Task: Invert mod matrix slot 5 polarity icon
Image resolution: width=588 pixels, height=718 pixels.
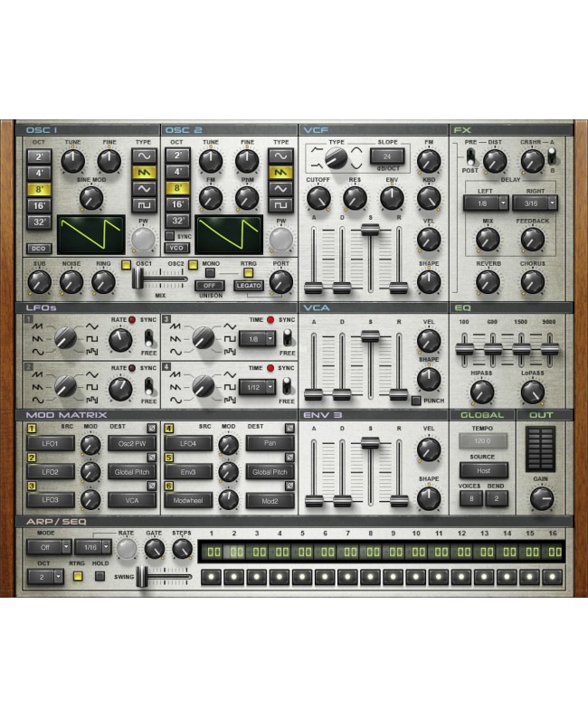Action: (289, 457)
